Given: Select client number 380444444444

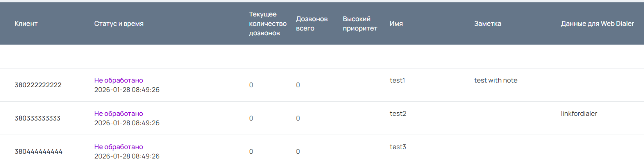Looking at the screenshot, I should click(x=38, y=151).
